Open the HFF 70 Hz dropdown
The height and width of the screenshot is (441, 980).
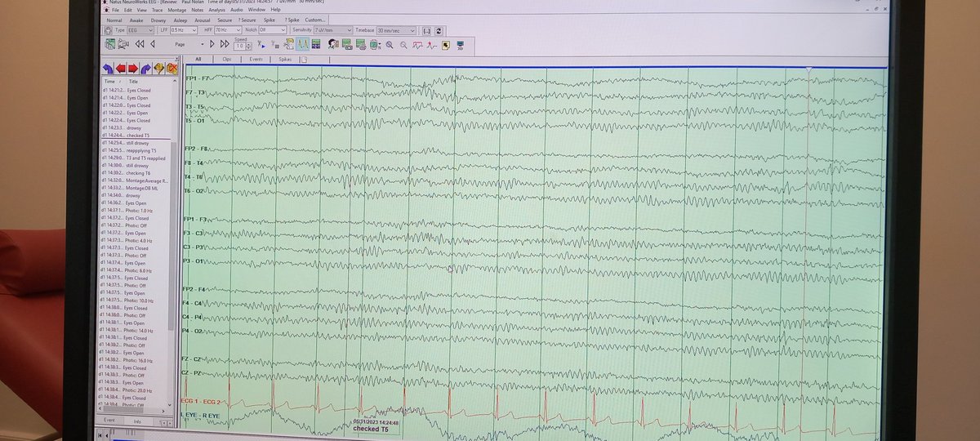pyautogui.click(x=227, y=29)
